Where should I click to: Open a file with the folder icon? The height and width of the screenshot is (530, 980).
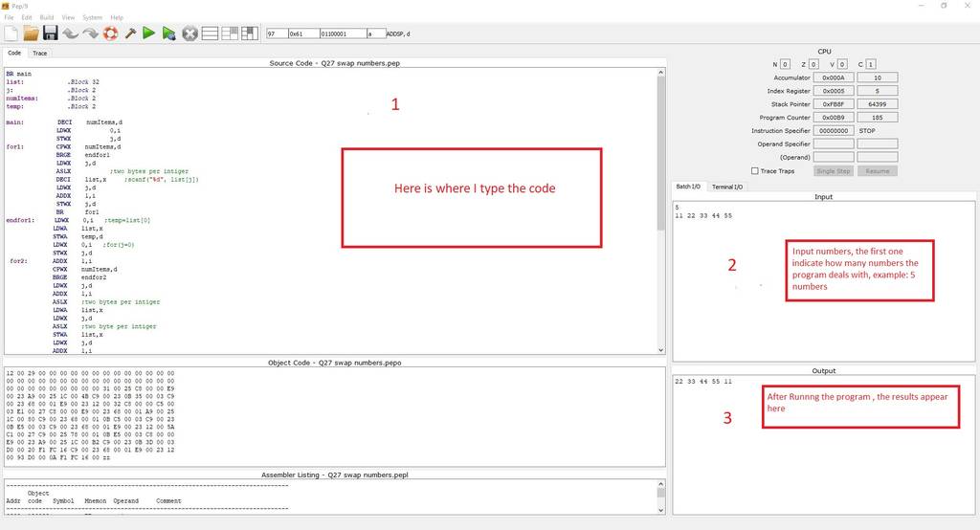point(31,33)
